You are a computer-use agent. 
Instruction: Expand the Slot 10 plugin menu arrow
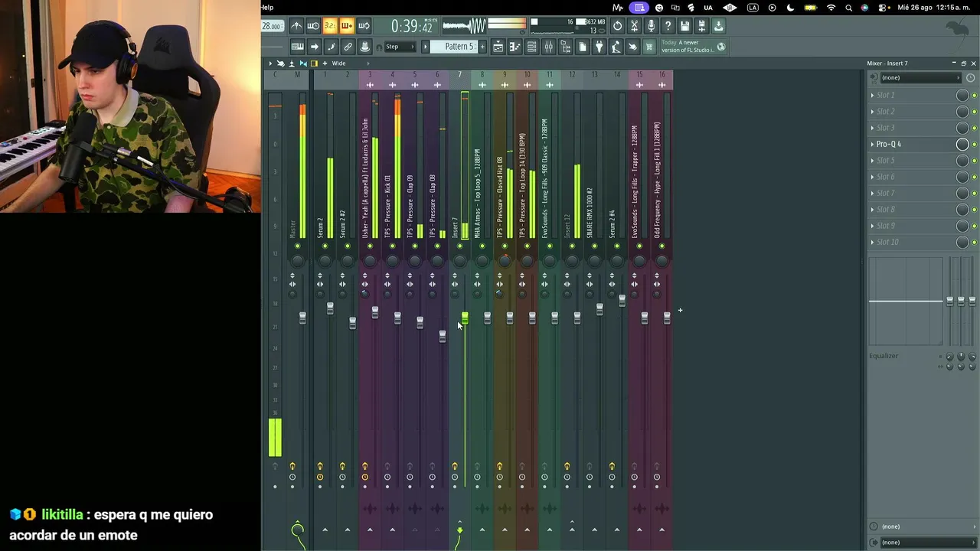tap(872, 243)
